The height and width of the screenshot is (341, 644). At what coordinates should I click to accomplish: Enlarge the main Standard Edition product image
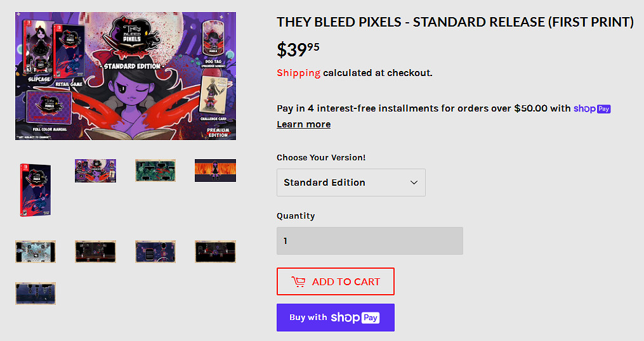point(126,76)
